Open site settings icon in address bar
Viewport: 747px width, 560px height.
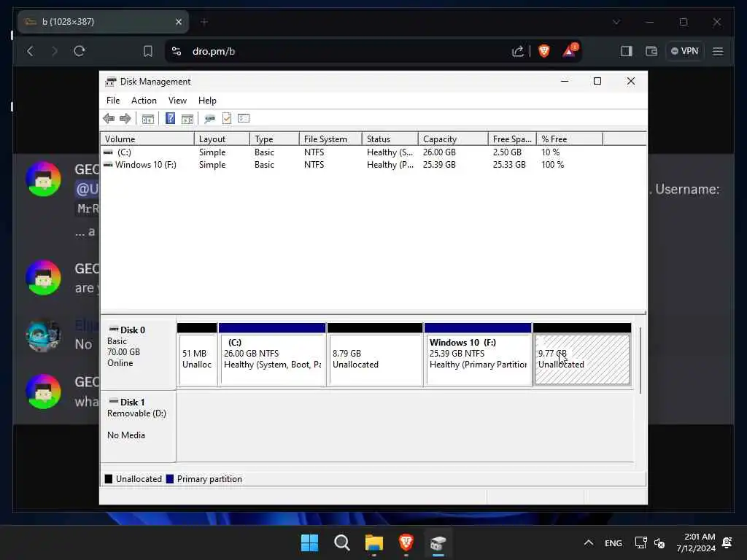tap(177, 51)
